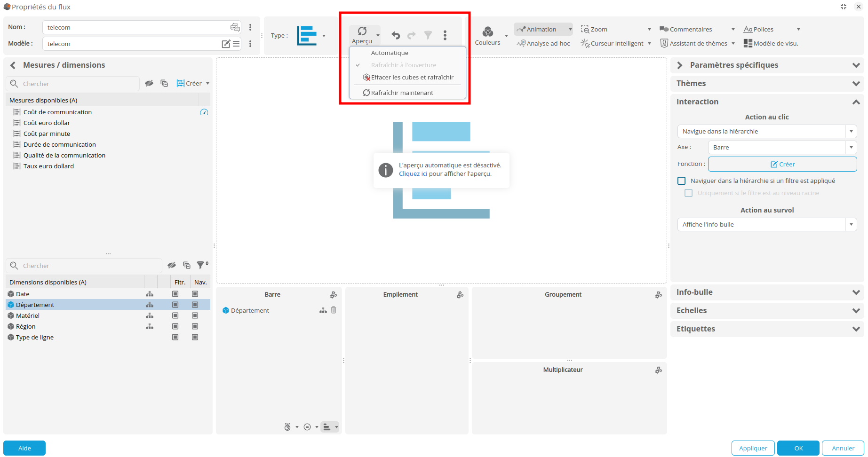
Task: Toggle Fltr. checkbox for Date dimension
Action: (x=175, y=294)
